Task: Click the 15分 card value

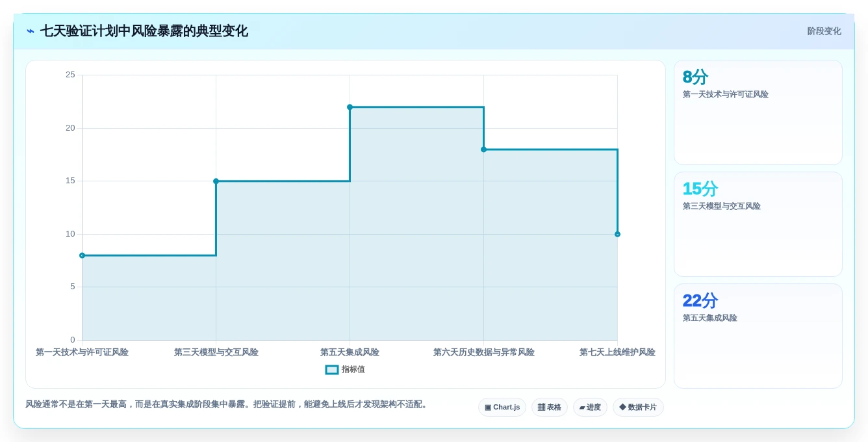Action: pos(700,189)
